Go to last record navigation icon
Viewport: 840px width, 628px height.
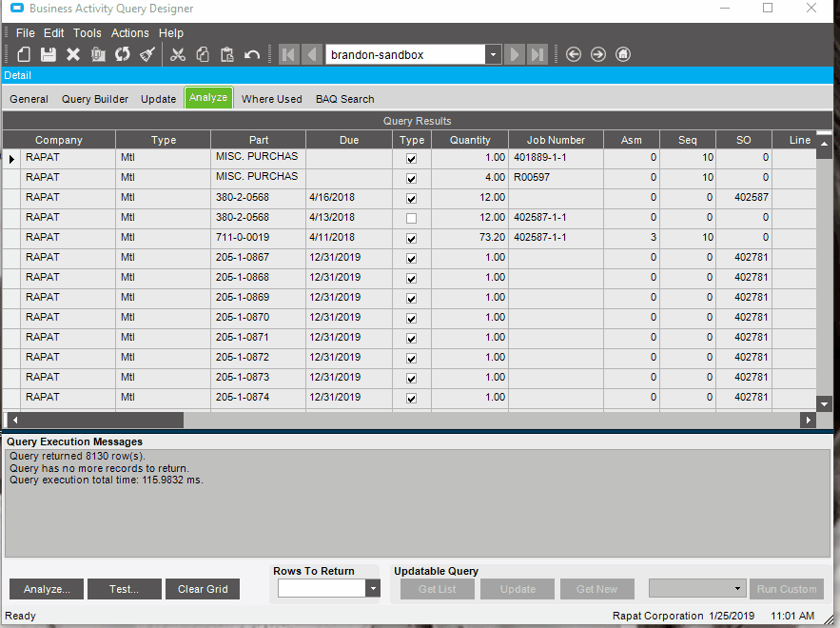tap(537, 54)
